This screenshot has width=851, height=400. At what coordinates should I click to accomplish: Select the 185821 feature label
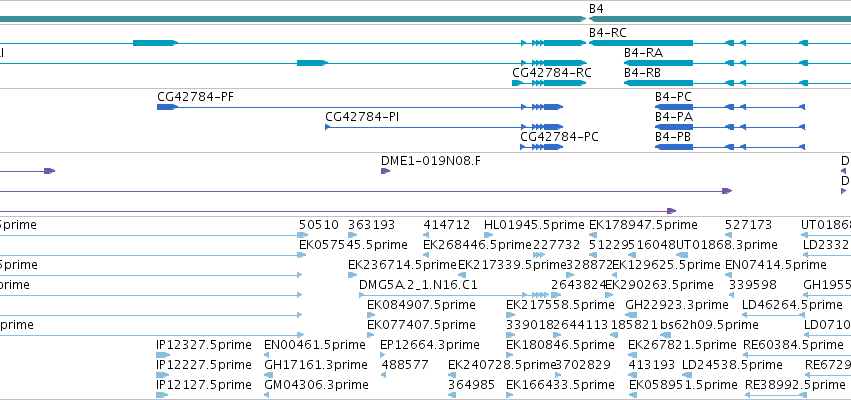pos(634,325)
